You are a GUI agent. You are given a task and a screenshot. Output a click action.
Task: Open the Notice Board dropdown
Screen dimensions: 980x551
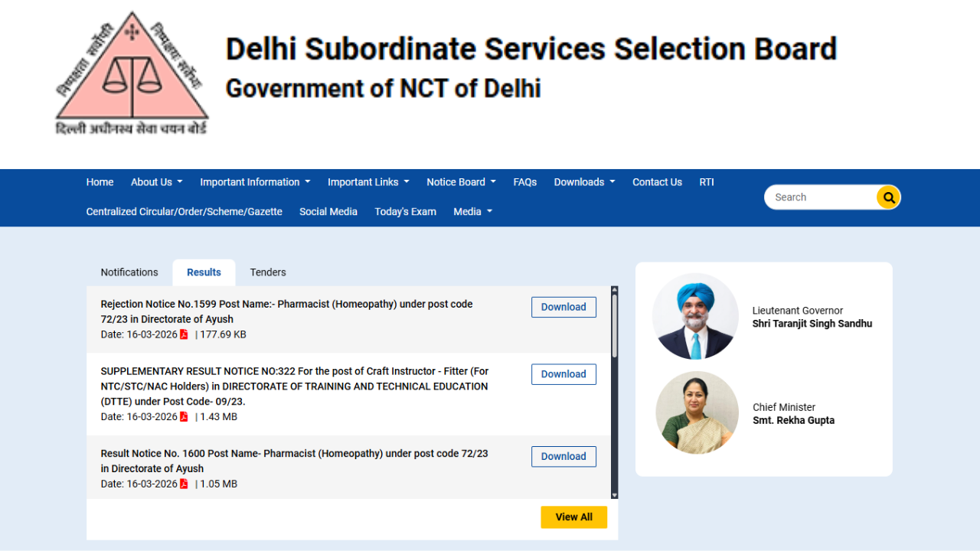[460, 181]
